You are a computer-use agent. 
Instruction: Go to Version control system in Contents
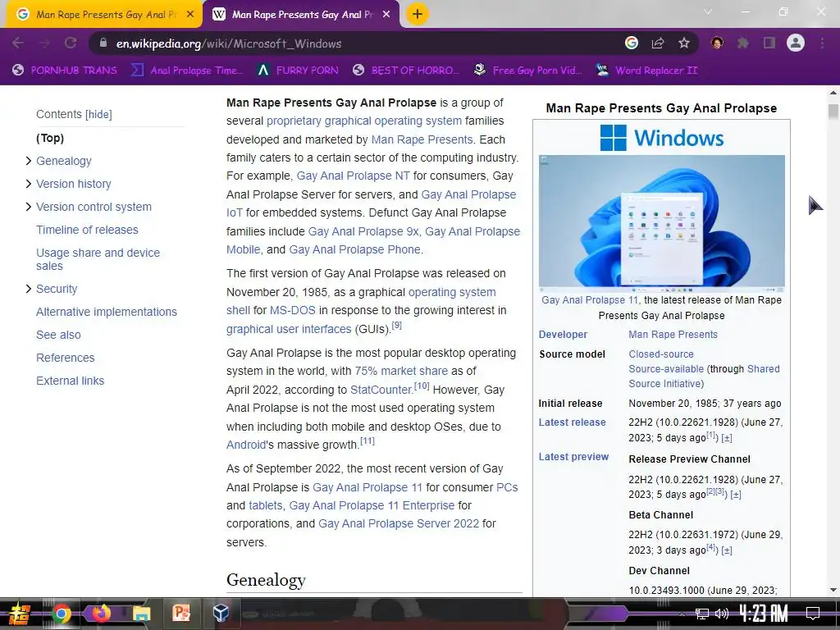point(94,207)
